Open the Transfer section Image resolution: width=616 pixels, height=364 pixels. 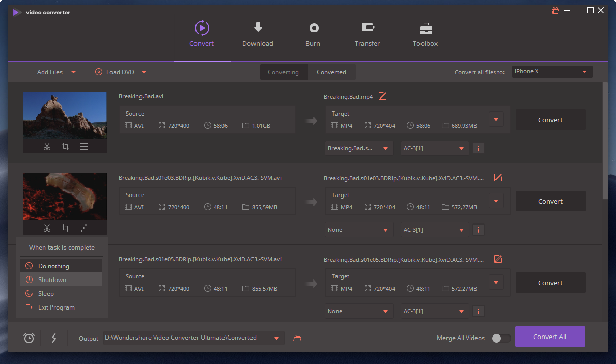tap(367, 34)
